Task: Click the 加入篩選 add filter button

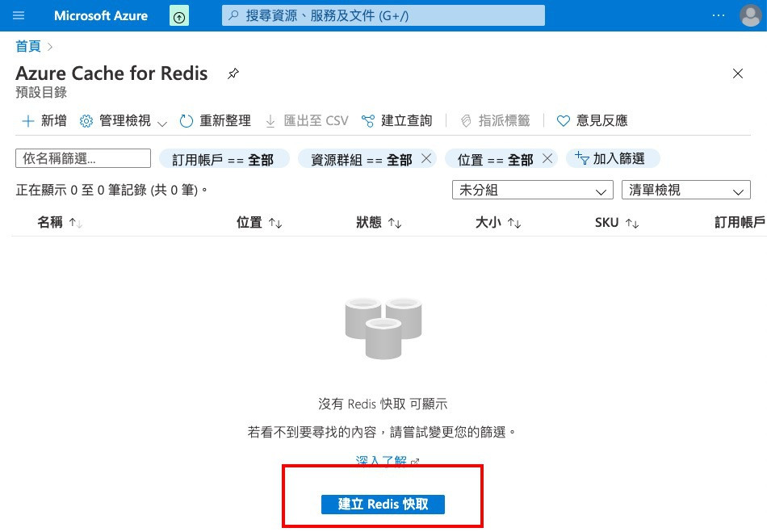Action: pos(613,158)
